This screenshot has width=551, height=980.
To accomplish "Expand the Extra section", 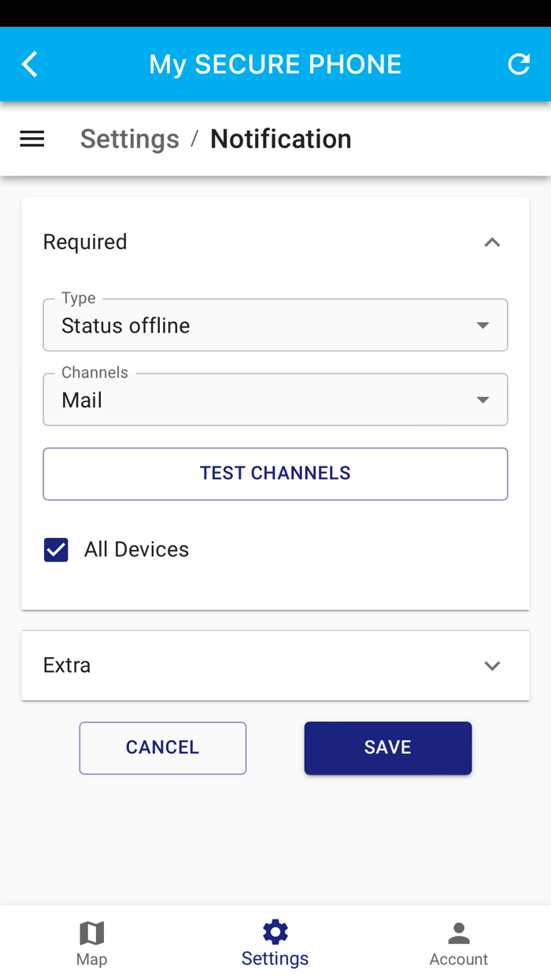I will pyautogui.click(x=492, y=666).
